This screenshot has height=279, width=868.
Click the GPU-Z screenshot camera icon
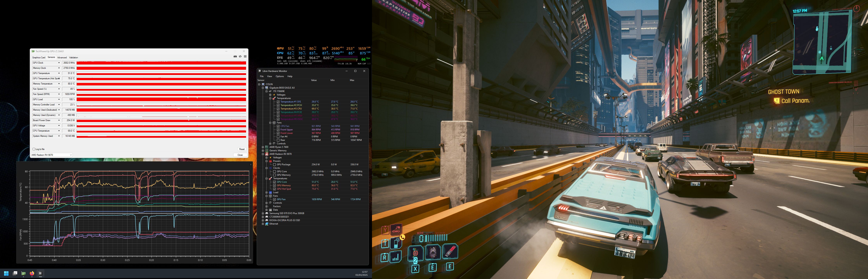(x=235, y=57)
